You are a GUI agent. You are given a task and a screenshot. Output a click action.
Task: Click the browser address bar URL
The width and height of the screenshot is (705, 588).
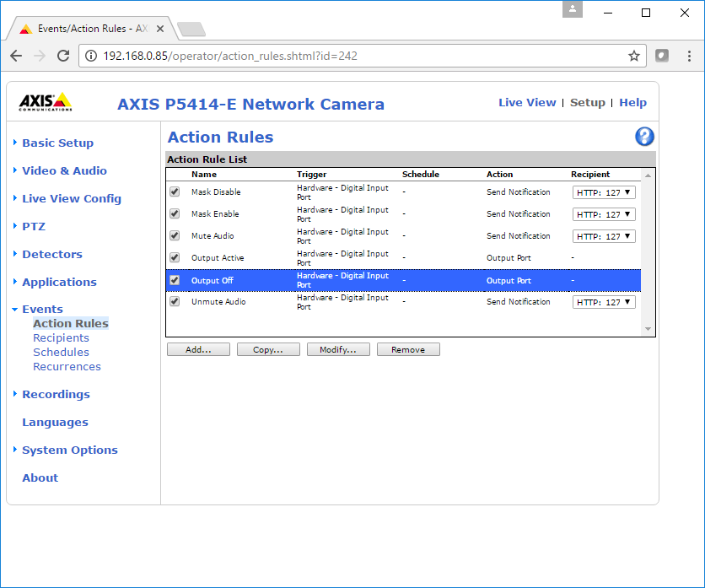click(x=230, y=56)
